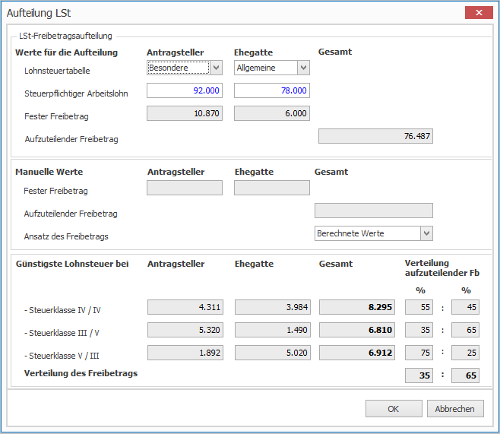The width and height of the screenshot is (500, 434).
Task: Select Steuerklasse V/III Antragsteller value 1.892
Action: tap(185, 353)
